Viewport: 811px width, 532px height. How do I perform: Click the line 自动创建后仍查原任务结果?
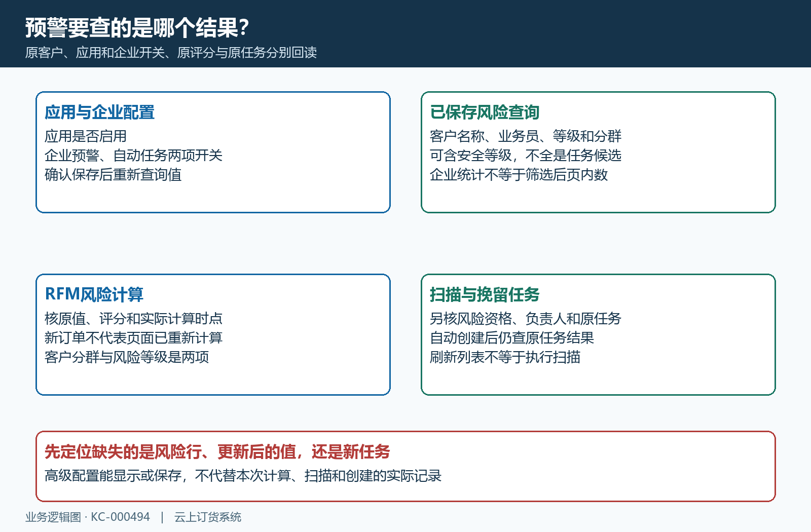(x=512, y=338)
